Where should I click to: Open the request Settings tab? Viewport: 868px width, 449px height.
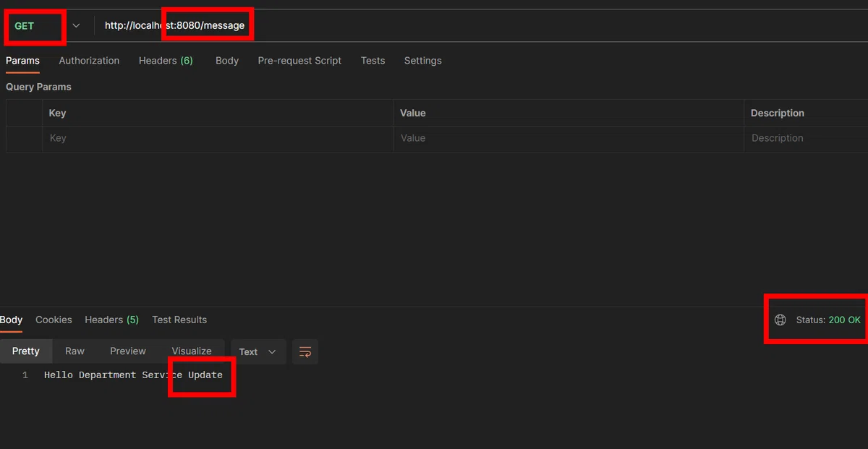(x=423, y=61)
